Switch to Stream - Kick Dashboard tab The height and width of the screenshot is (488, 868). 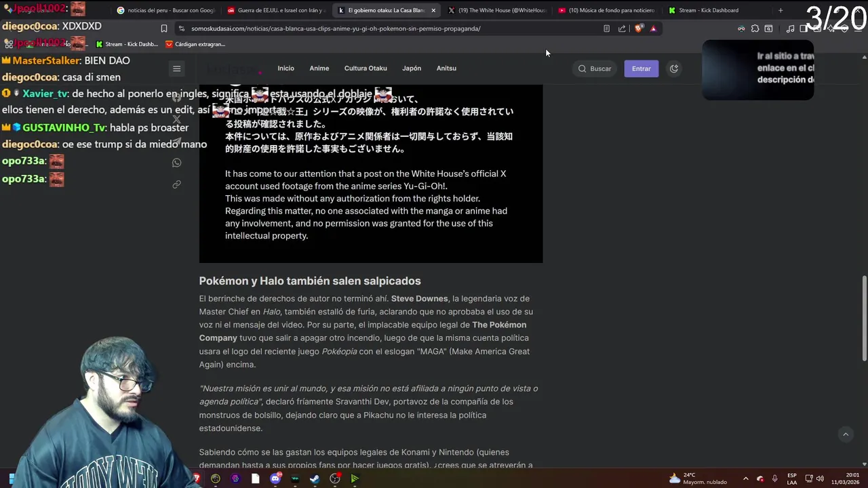pyautogui.click(x=717, y=10)
